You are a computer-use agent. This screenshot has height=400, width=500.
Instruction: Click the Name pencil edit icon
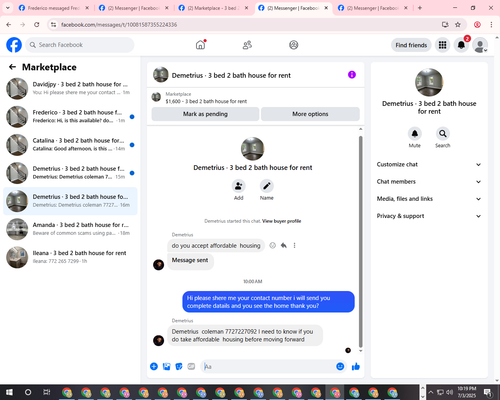coord(267,186)
